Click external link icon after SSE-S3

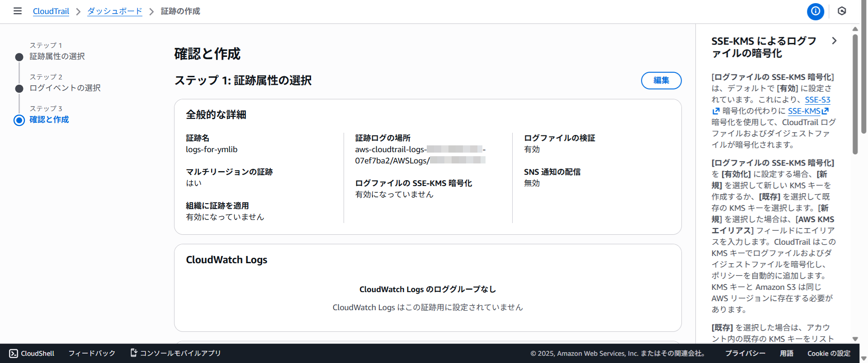click(x=716, y=111)
